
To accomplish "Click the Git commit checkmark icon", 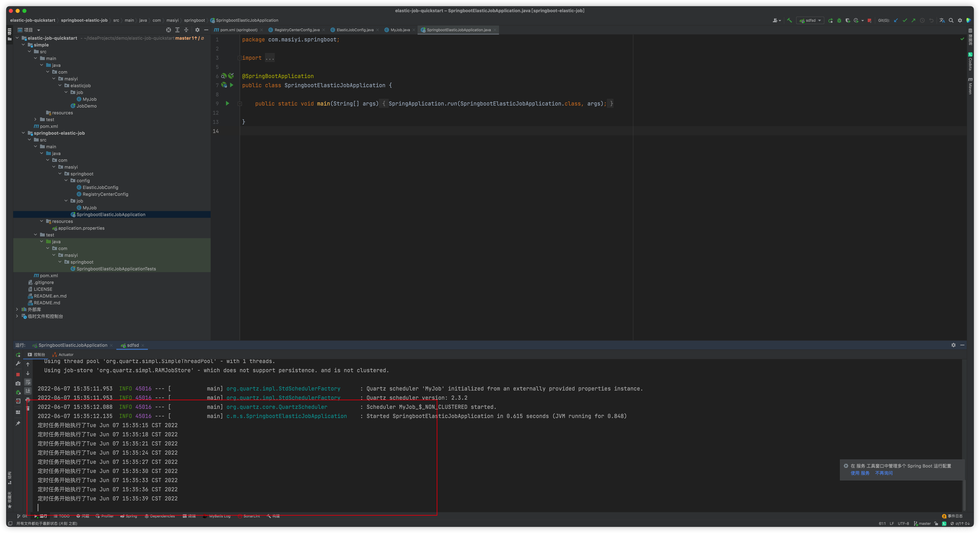I will pyautogui.click(x=905, y=21).
